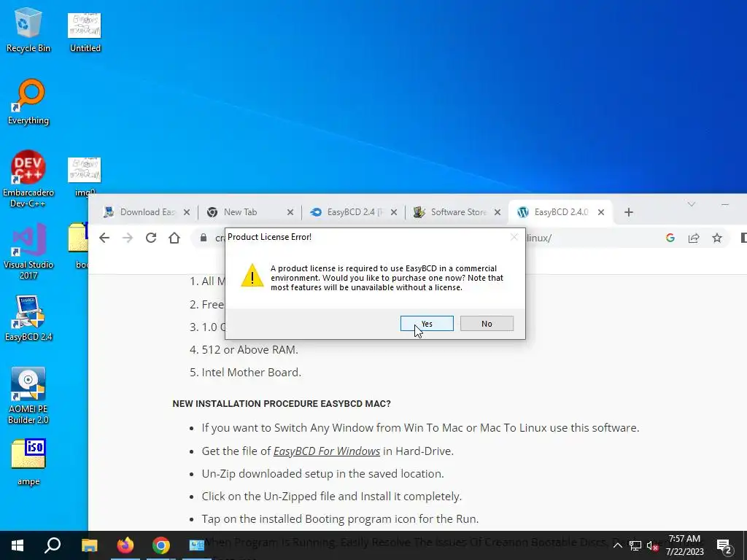Click the site lock icon in address bar
Screen dimensions: 747x560
coord(204,238)
